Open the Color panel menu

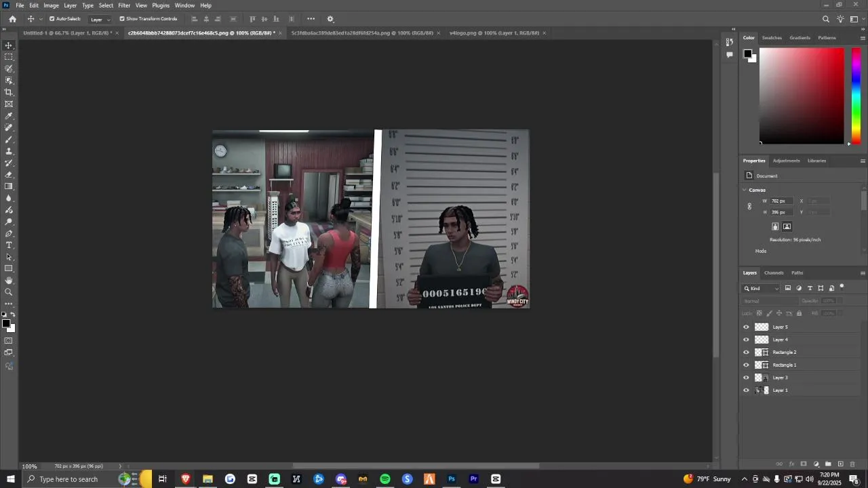863,38
